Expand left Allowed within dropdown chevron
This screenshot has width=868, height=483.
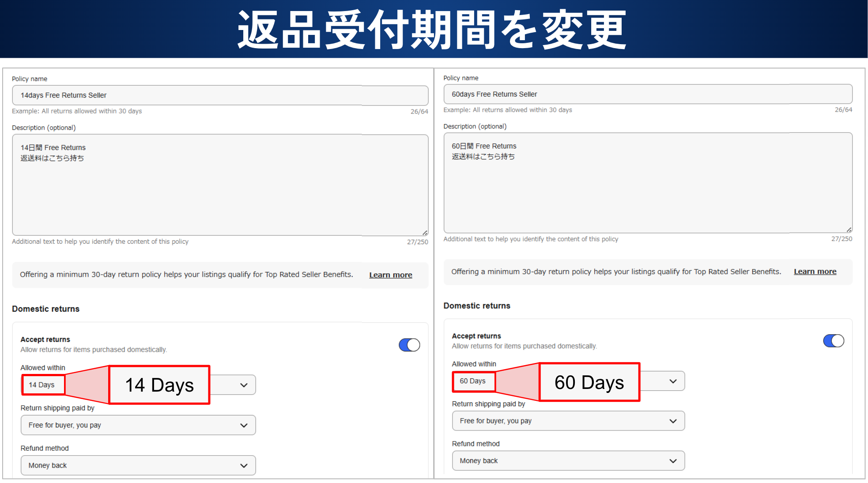(x=244, y=385)
